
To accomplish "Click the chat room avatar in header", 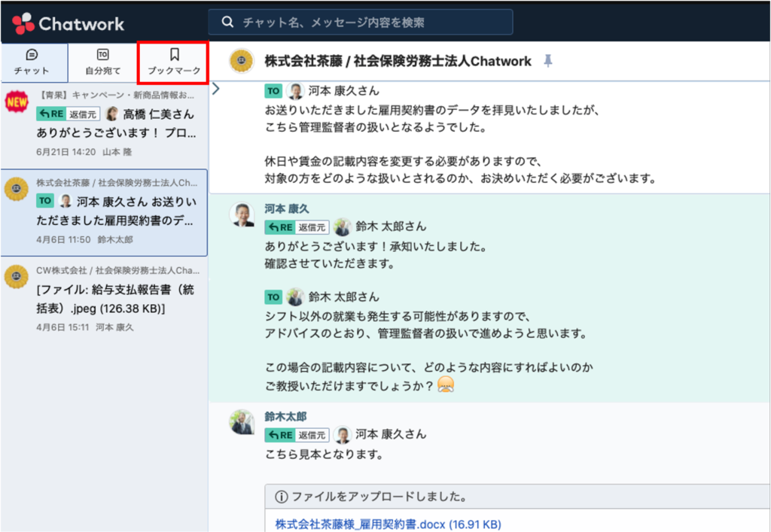I will [241, 61].
